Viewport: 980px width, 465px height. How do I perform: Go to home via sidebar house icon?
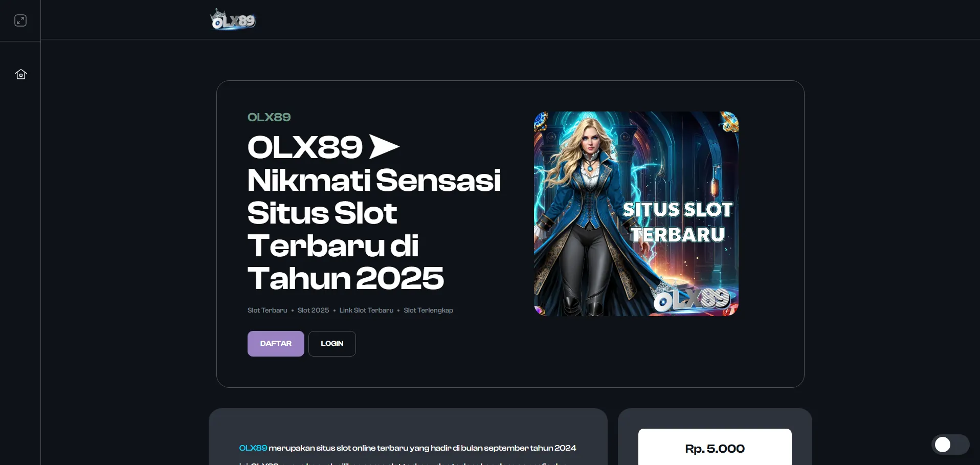[x=20, y=74]
